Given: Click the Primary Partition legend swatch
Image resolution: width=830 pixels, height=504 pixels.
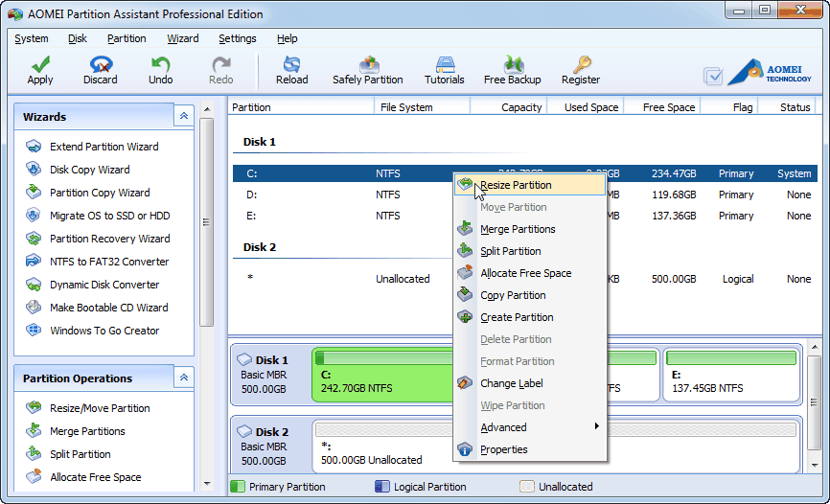Looking at the screenshot, I should coord(238,487).
